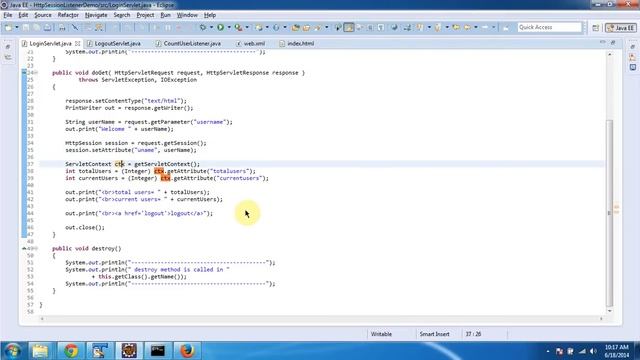Select the Java EE perspective button
640x360 pixels.
click(x=621, y=28)
